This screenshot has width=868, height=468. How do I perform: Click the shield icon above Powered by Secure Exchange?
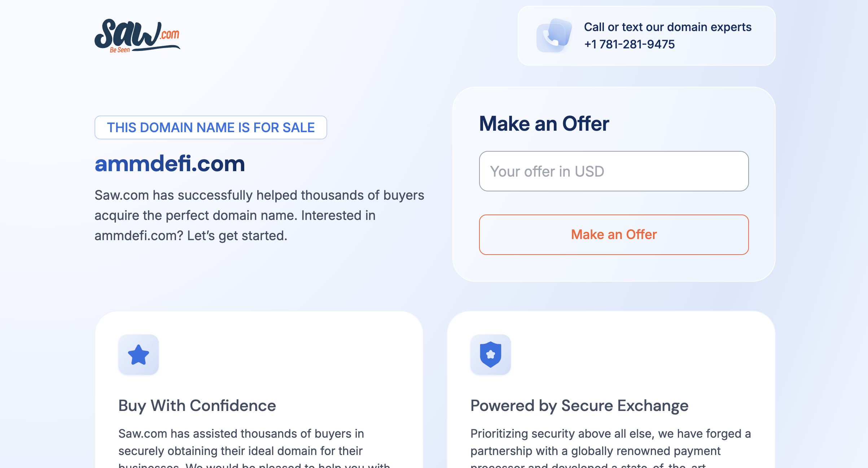pyautogui.click(x=490, y=355)
